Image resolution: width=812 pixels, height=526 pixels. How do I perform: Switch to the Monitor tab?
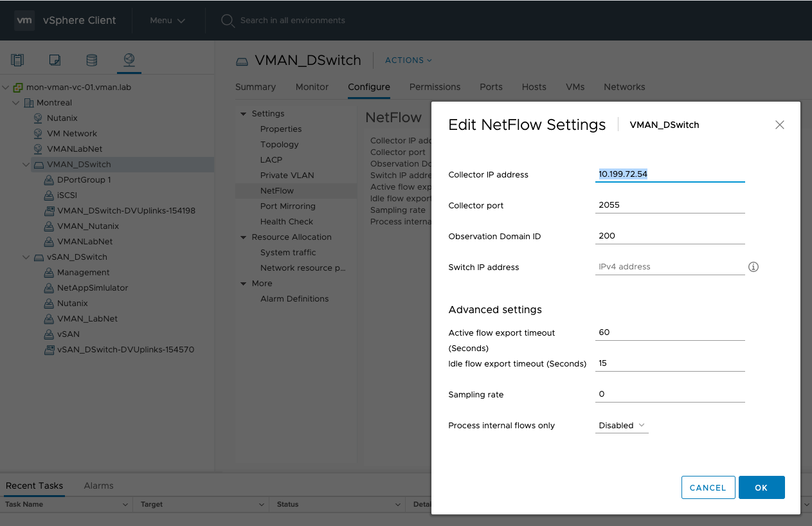312,87
